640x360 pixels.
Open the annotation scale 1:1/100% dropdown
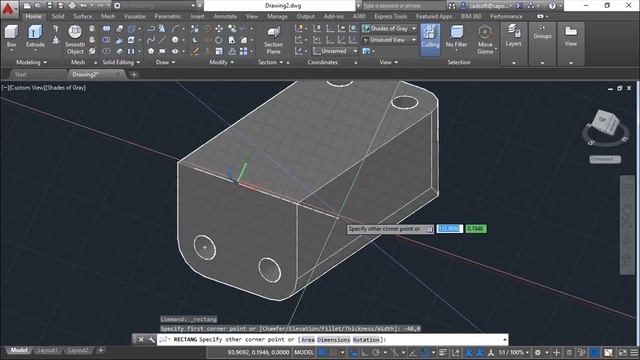click(x=513, y=352)
